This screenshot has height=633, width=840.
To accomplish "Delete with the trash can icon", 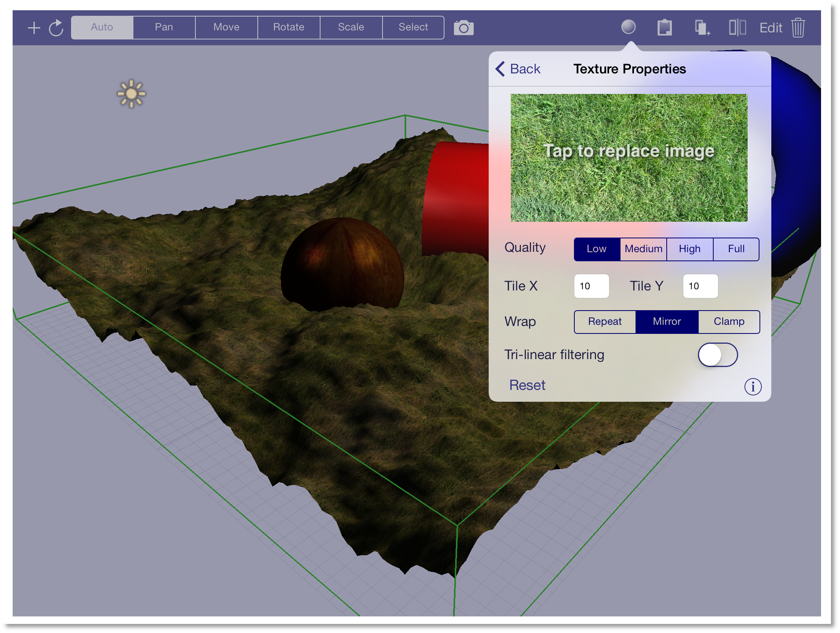I will (798, 28).
